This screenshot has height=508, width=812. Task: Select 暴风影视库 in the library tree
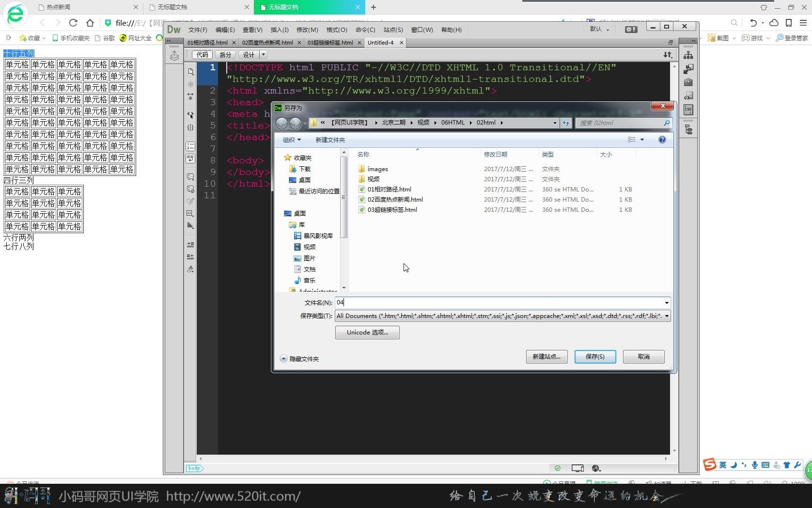(x=318, y=236)
